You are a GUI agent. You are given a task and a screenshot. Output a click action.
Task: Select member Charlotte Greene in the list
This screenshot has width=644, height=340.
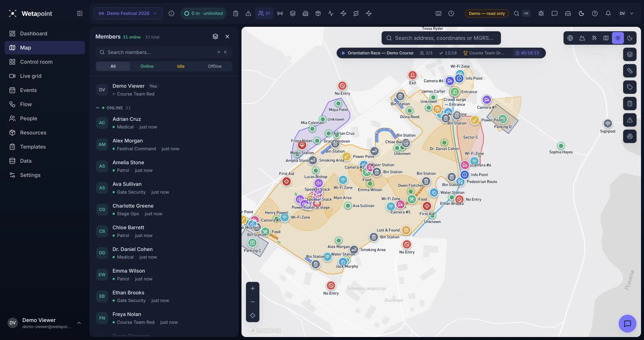(x=164, y=210)
